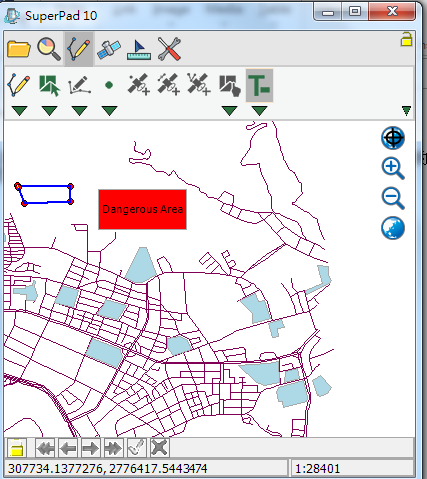The image size is (427, 479).
Task: Click the globe full extent button
Action: tap(393, 229)
